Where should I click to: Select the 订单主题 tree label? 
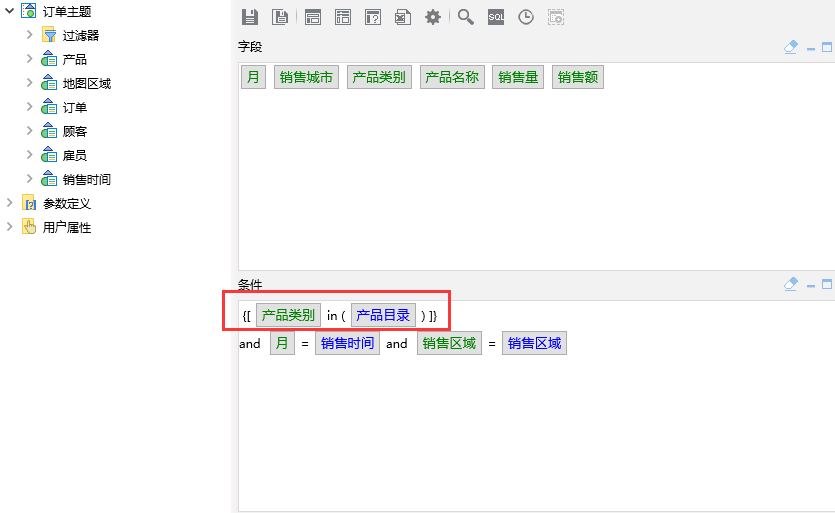click(67, 11)
